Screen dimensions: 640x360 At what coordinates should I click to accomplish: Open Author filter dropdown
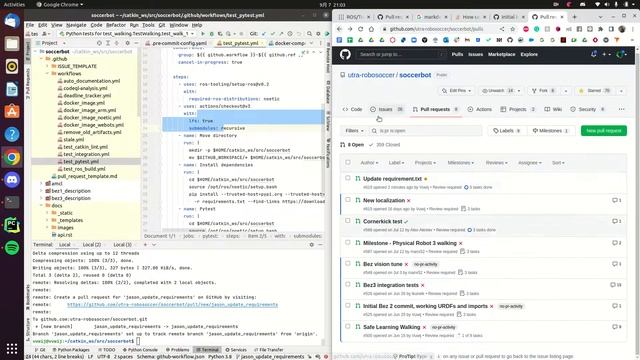point(369,163)
